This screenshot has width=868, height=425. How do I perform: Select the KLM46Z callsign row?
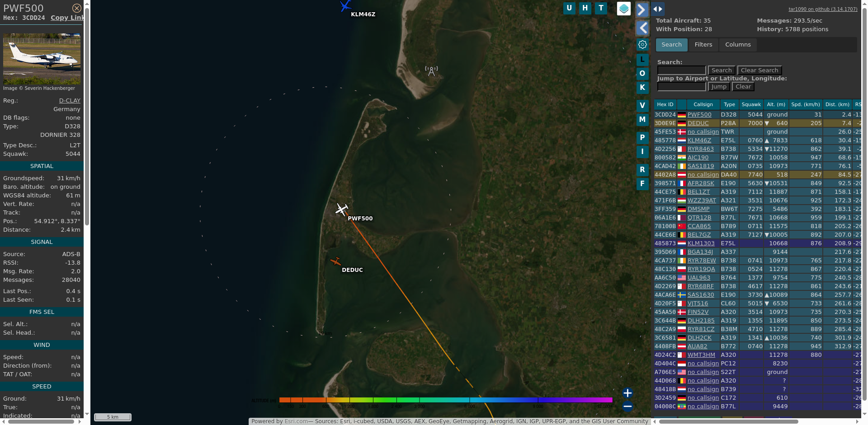699,140
